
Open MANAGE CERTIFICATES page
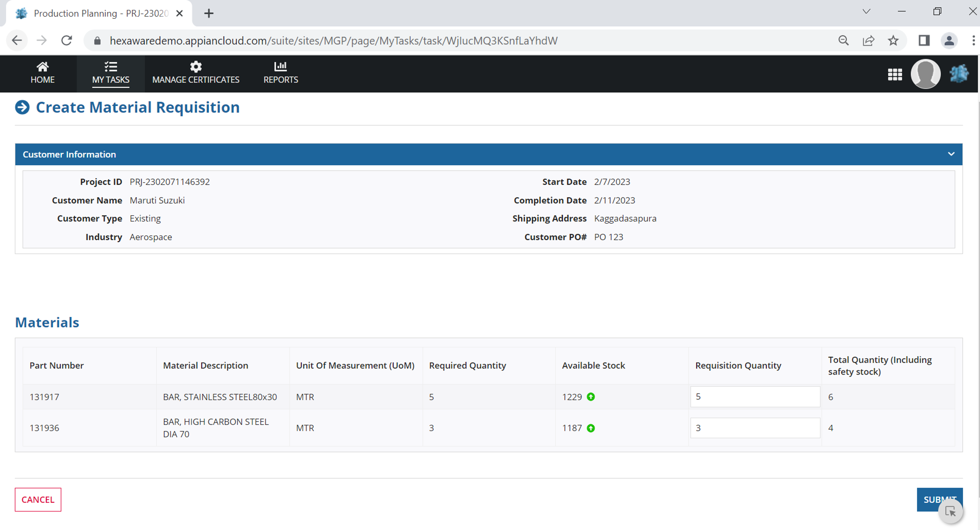point(195,73)
